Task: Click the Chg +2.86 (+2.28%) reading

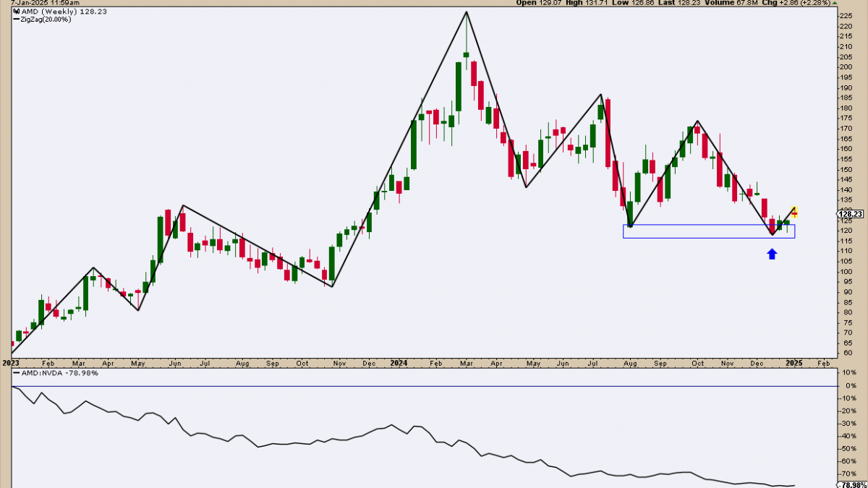Action: [x=796, y=3]
